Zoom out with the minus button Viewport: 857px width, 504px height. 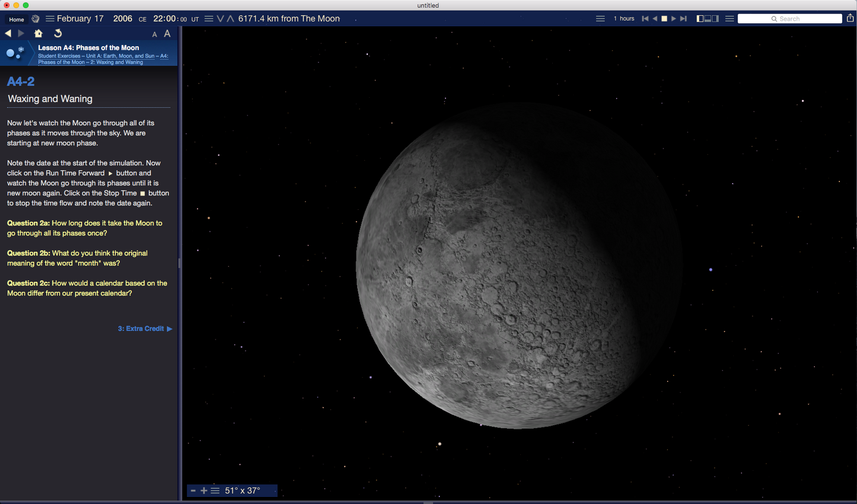[x=193, y=490]
